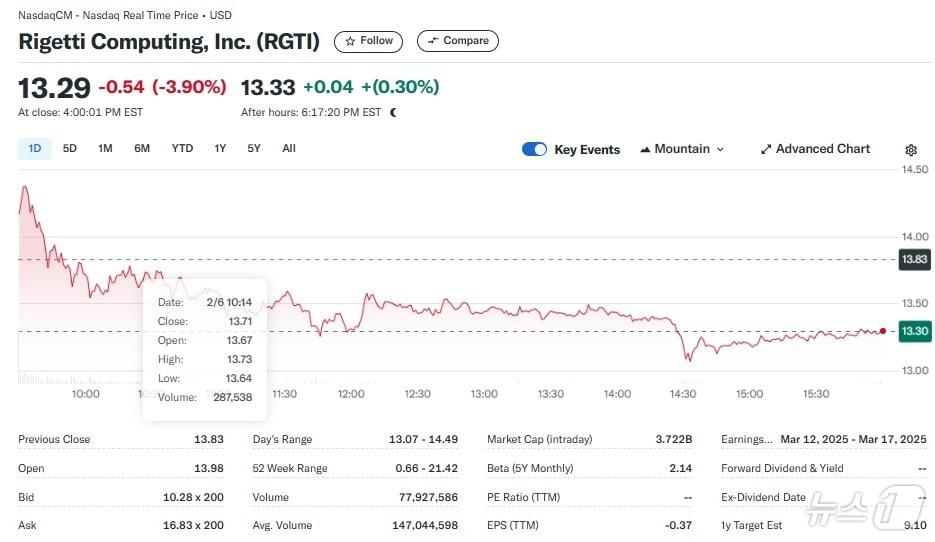Click the star Follow button

368,41
